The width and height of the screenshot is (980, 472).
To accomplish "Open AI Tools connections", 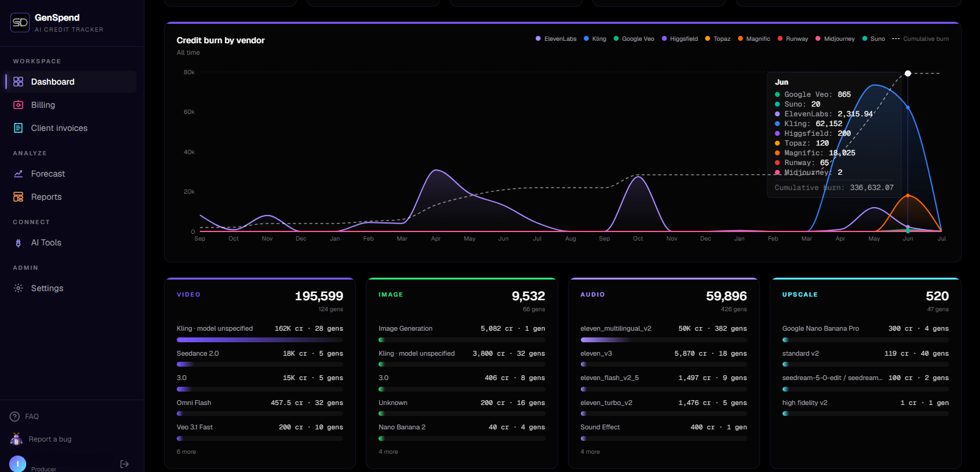I will [x=71, y=242].
